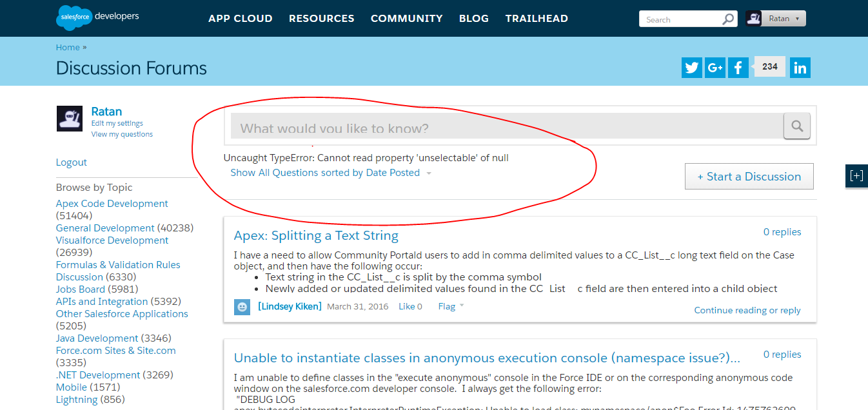Open the Flag dropdown on Lindsey's post
Image resolution: width=868 pixels, height=410 pixels.
(451, 306)
